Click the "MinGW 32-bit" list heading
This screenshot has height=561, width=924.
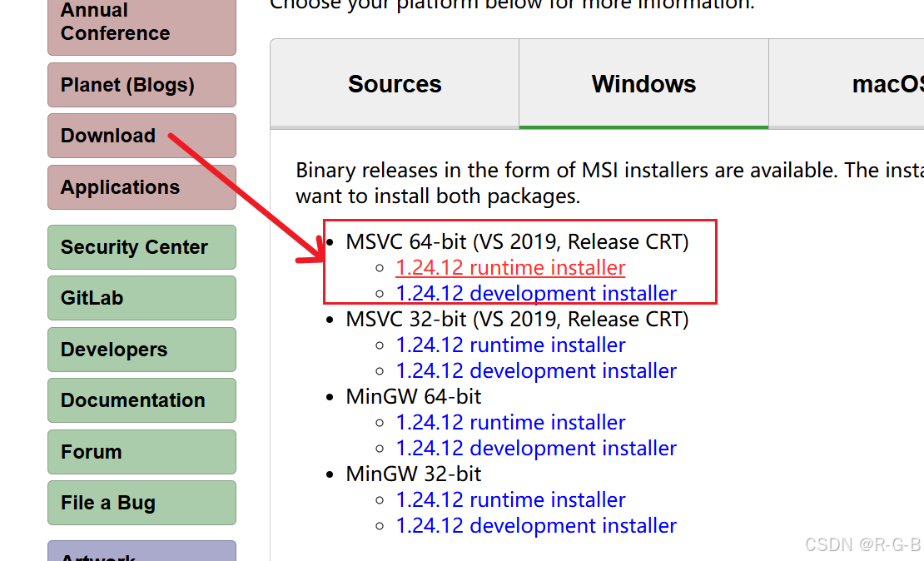414,474
